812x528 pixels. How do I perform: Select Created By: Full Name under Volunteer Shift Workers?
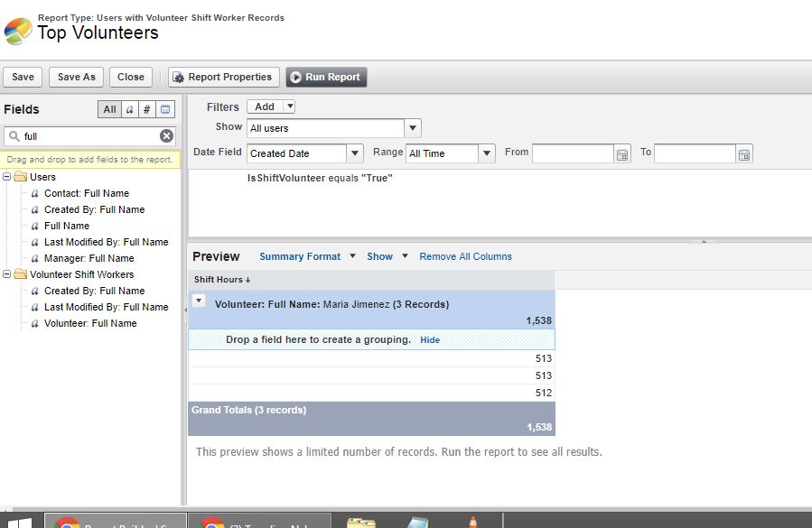pyautogui.click(x=94, y=291)
